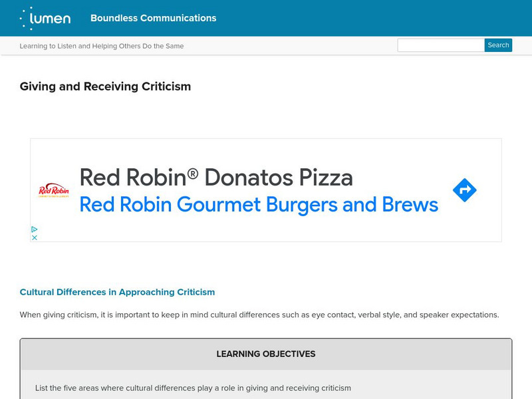Image resolution: width=532 pixels, height=399 pixels.
Task: Open the Red Robin Donatos Pizza ad headline
Action: (216, 178)
